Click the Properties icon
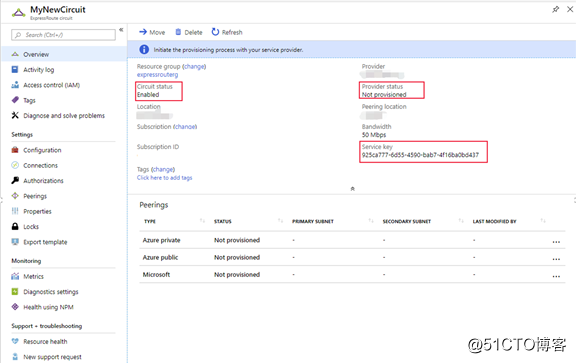The width and height of the screenshot is (576, 363). click(x=15, y=211)
